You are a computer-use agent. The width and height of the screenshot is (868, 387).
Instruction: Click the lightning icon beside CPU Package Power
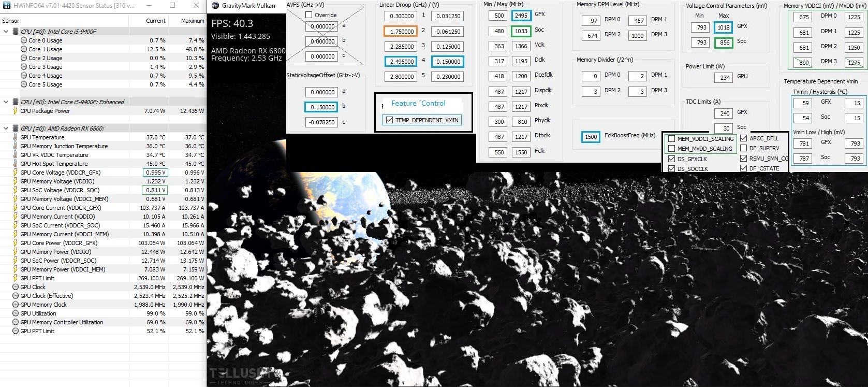point(16,111)
